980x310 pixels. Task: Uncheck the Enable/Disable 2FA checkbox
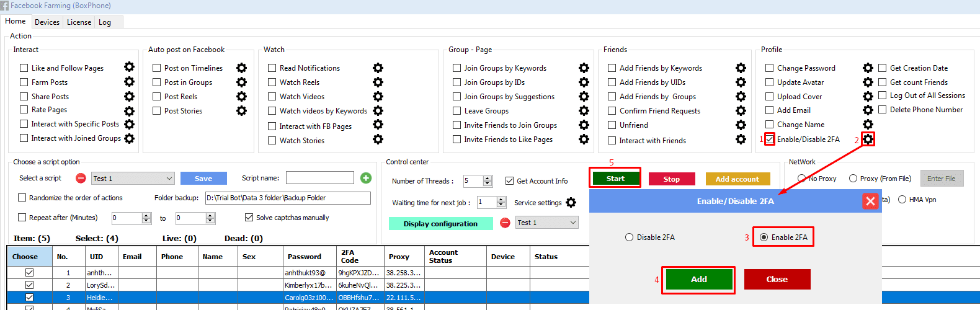click(769, 139)
